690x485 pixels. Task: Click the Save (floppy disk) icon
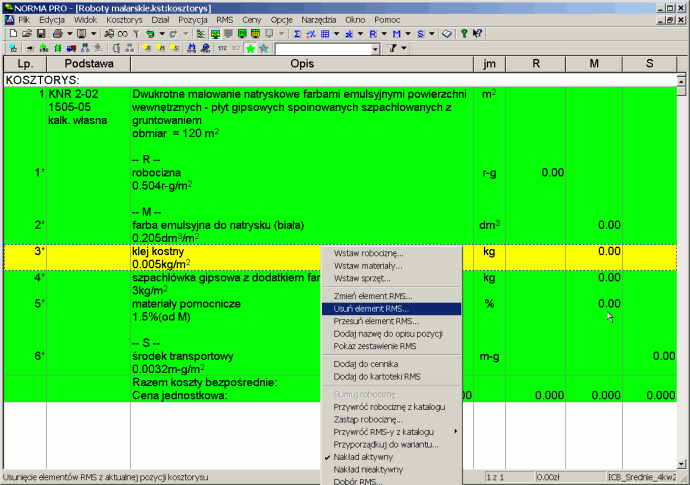(39, 33)
